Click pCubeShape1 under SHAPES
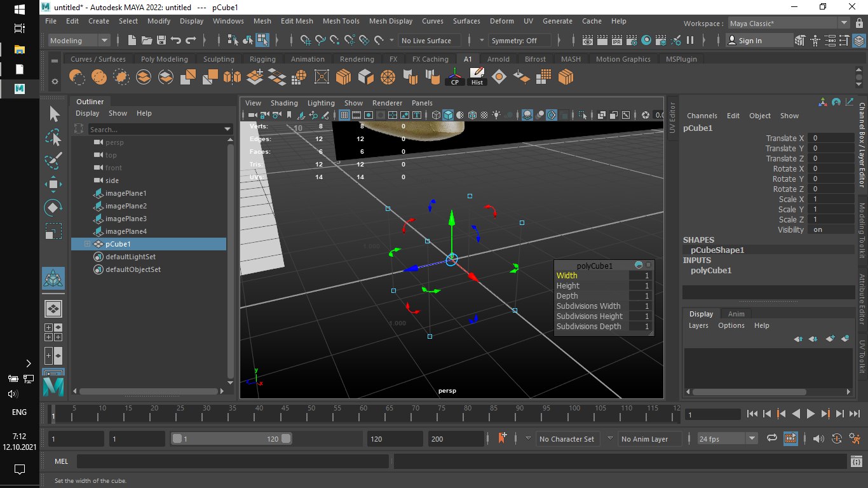This screenshot has height=488, width=868. coord(717,250)
